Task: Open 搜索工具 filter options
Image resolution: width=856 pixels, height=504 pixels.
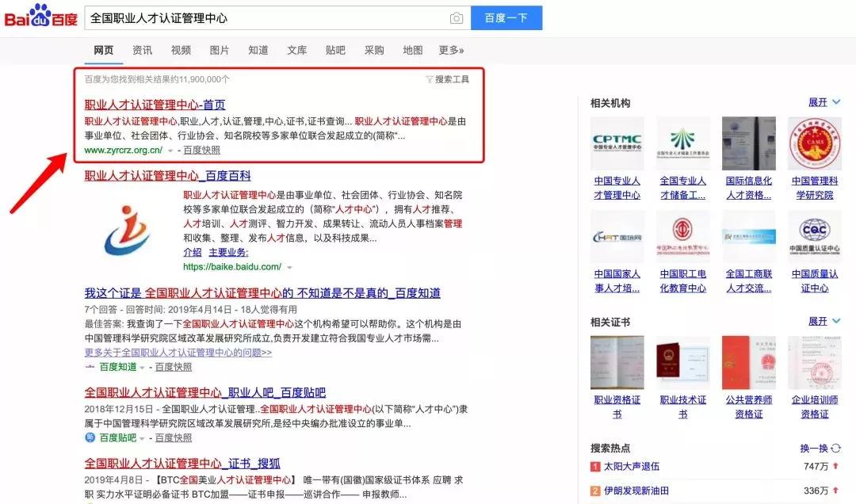Action: [x=448, y=79]
